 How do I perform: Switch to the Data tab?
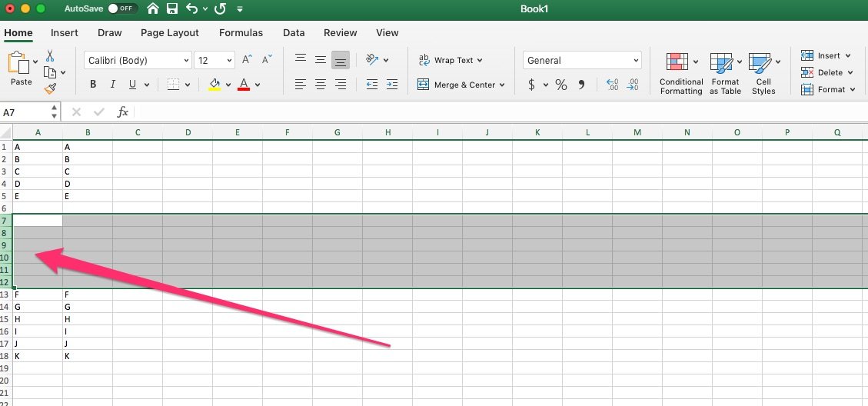(x=294, y=32)
